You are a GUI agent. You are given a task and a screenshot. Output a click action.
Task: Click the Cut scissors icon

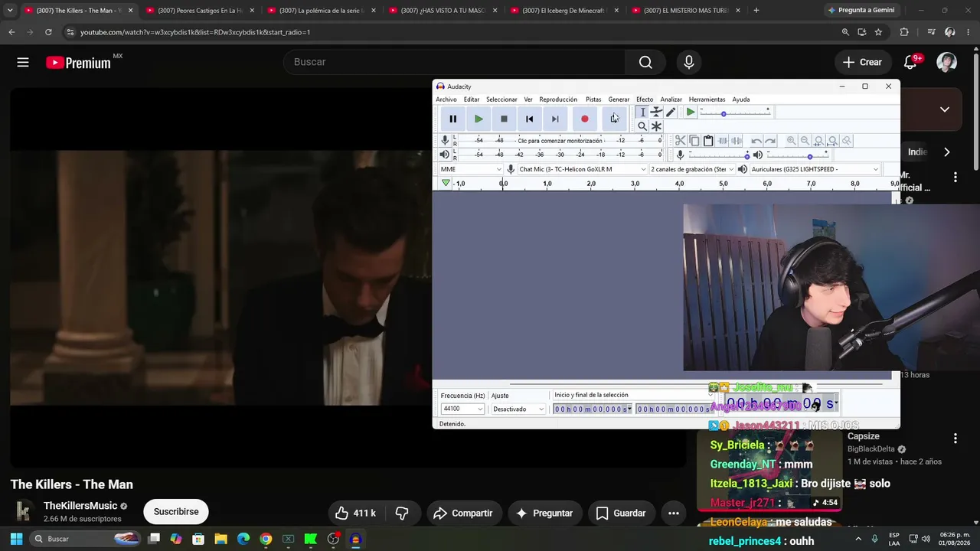pyautogui.click(x=680, y=141)
